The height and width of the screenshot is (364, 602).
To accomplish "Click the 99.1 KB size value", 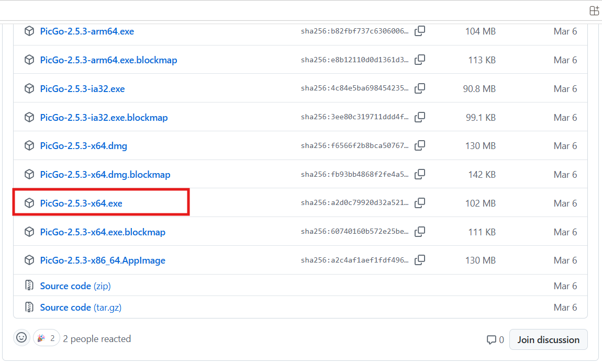I will pos(481,118).
